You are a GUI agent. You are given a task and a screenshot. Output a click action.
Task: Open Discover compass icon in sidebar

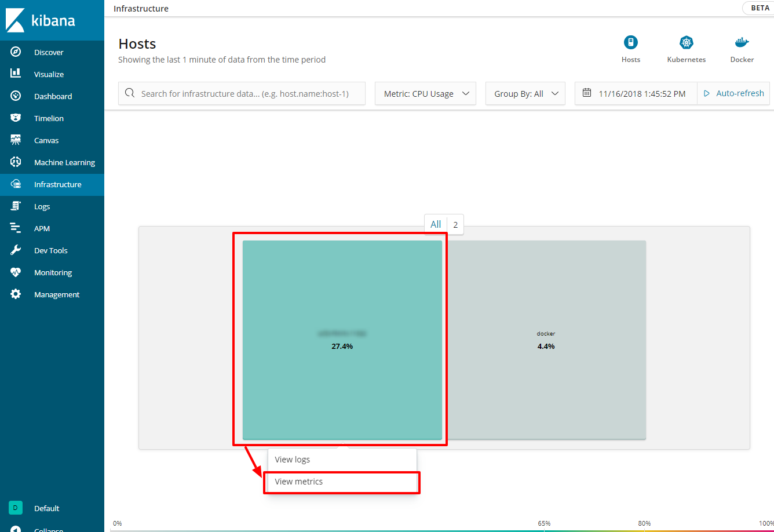click(x=16, y=52)
